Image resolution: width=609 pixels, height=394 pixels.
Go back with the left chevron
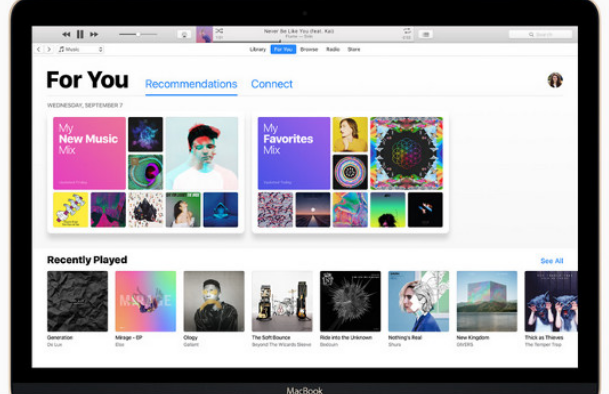tap(38, 49)
